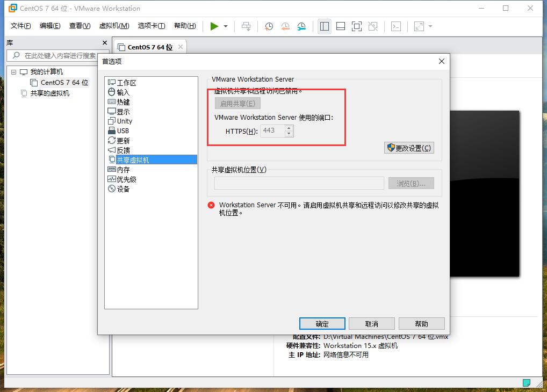Select 显示 in preferences list
This screenshot has width=547, height=392.
[123, 112]
